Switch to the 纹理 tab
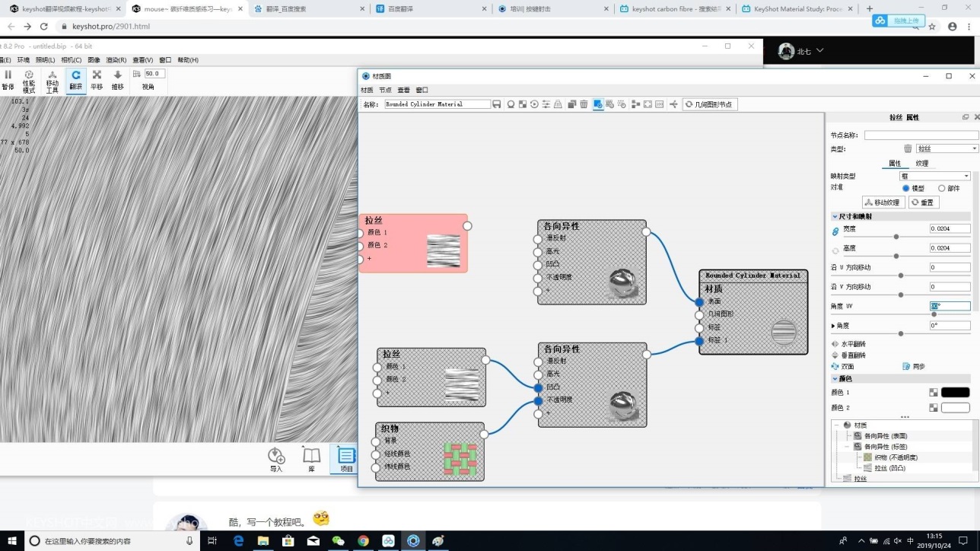Viewport: 980px width, 551px height. pyautogui.click(x=921, y=164)
